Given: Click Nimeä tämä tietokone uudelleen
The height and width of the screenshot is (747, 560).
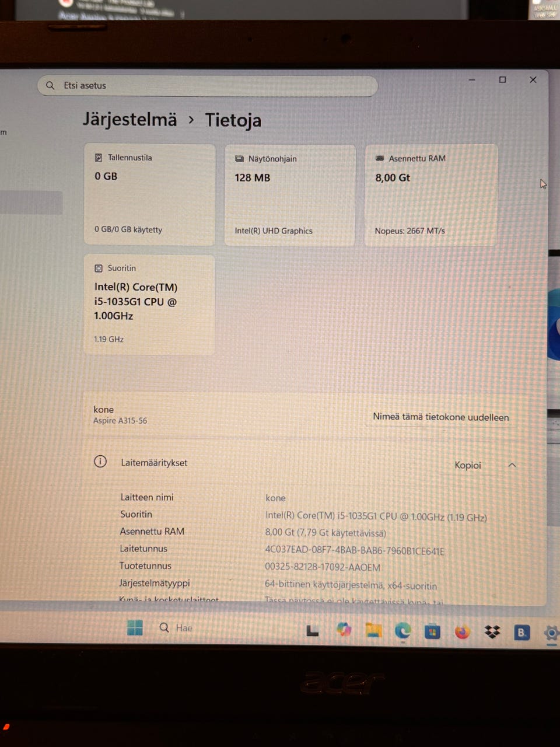Looking at the screenshot, I should 440,417.
